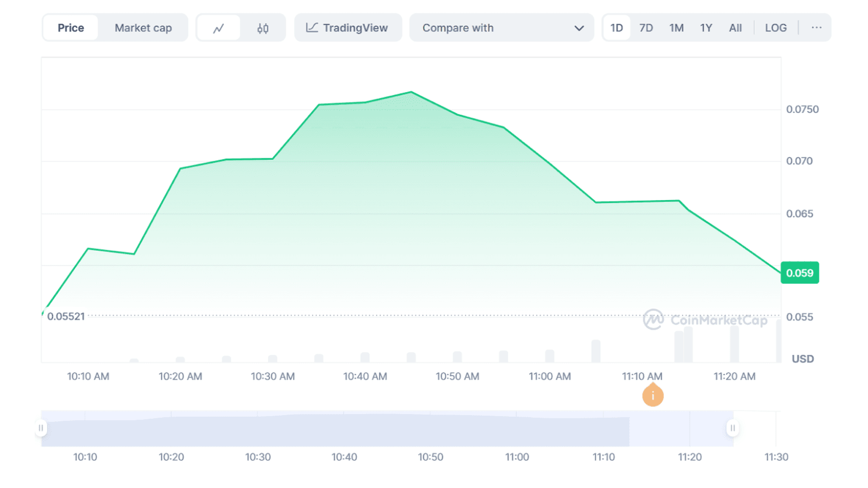Toggle LOG scale on the chart

(776, 28)
